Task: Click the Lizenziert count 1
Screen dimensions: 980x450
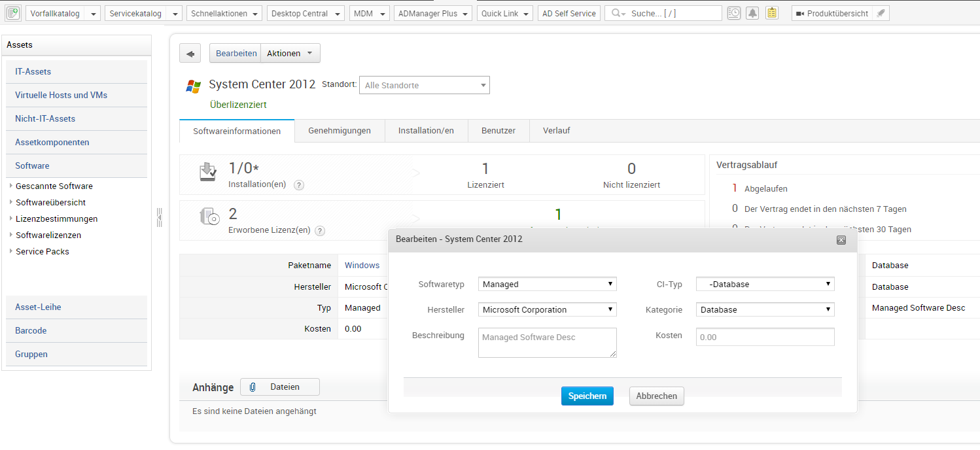Action: [485, 169]
